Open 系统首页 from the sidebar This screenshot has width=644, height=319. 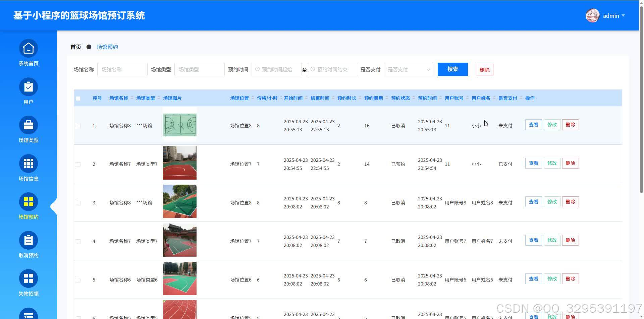[x=28, y=52]
